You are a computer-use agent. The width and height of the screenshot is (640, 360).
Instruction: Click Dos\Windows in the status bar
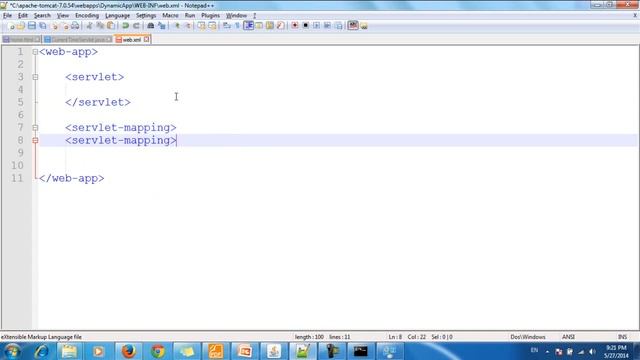pos(528,337)
